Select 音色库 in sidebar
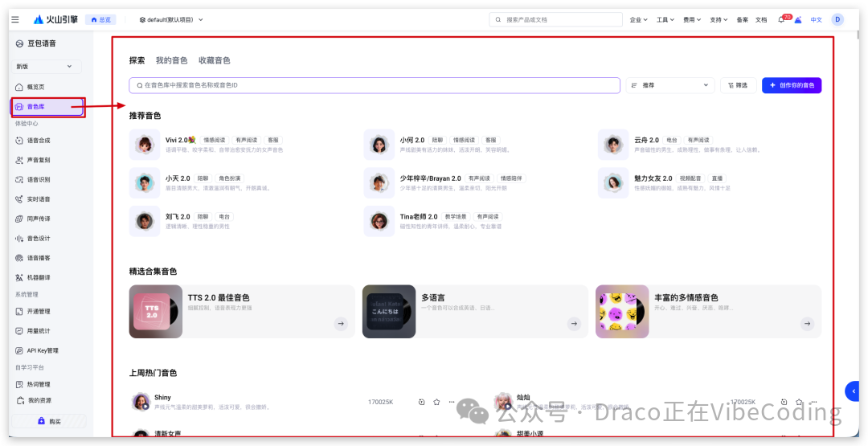Viewport: 868px width, 446px height. pos(47,107)
